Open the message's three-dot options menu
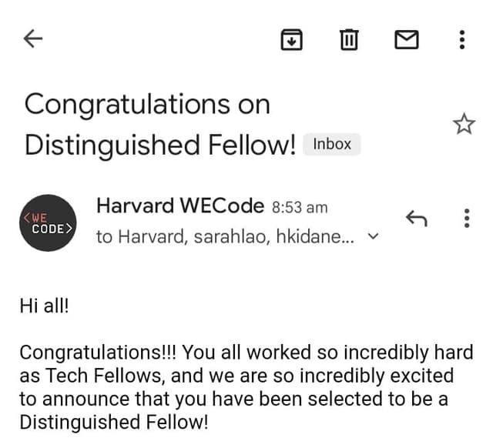Screen dimensions: 493x448 point(466,220)
